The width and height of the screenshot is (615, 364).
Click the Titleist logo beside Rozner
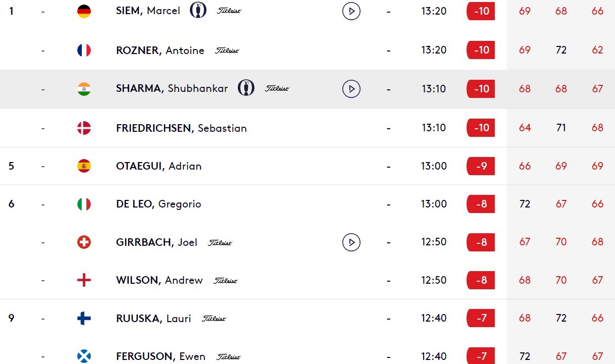coord(227,50)
